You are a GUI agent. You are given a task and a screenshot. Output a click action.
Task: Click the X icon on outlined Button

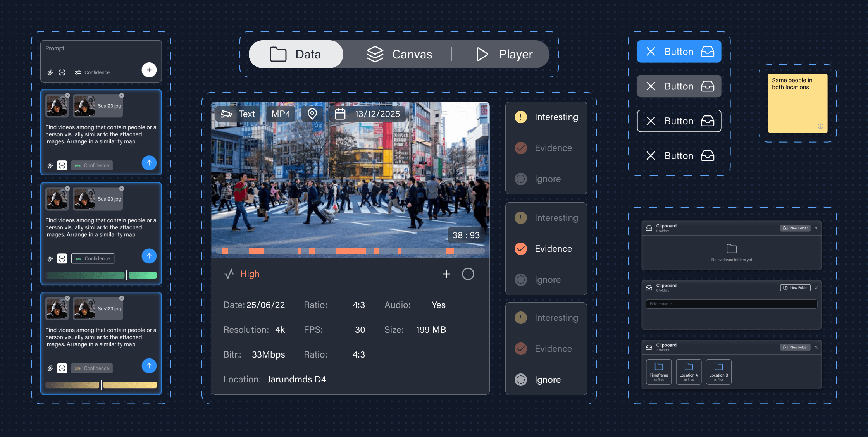[651, 121]
